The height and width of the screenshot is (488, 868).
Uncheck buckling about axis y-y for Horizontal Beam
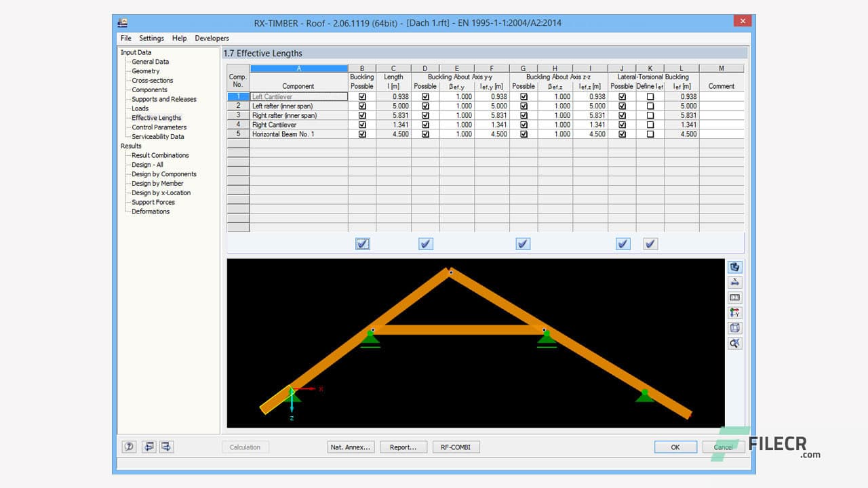click(x=425, y=134)
